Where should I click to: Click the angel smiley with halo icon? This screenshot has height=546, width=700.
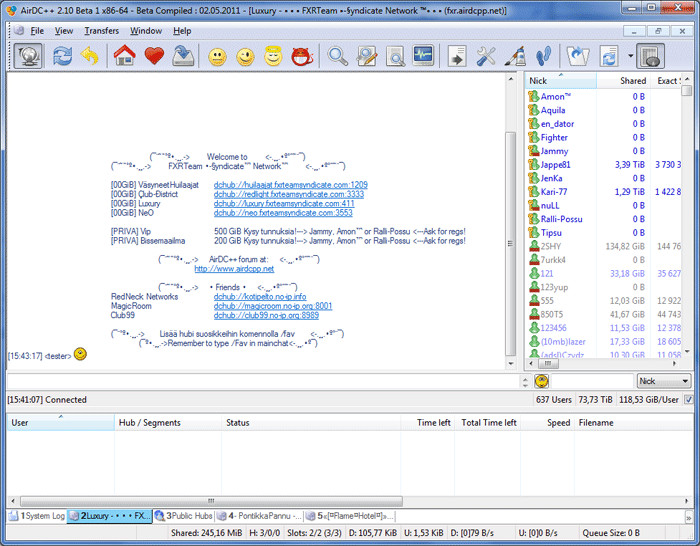(x=273, y=56)
